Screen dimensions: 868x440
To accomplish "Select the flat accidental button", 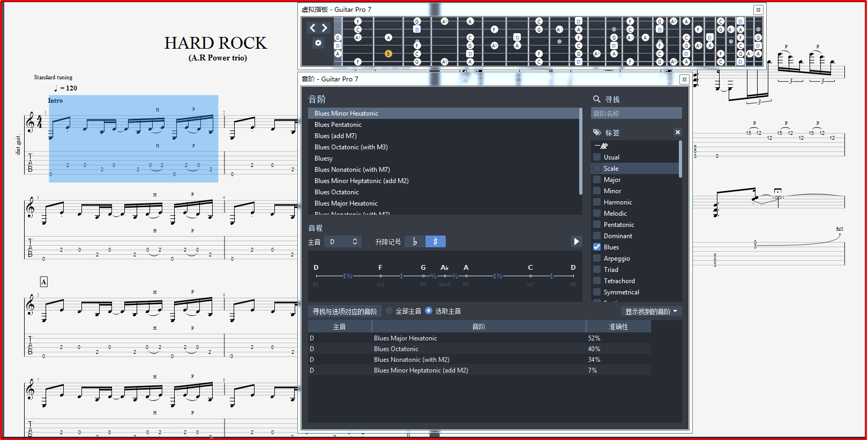I will 415,242.
